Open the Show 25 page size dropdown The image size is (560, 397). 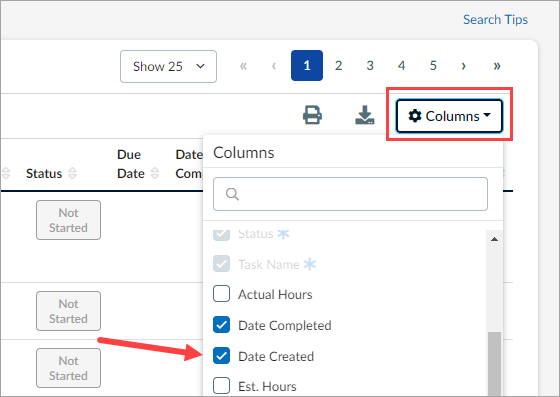[168, 66]
